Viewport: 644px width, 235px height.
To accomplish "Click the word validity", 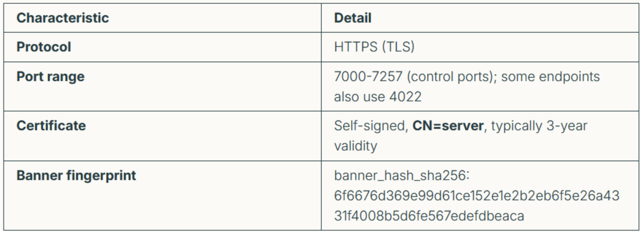I will click(356, 146).
